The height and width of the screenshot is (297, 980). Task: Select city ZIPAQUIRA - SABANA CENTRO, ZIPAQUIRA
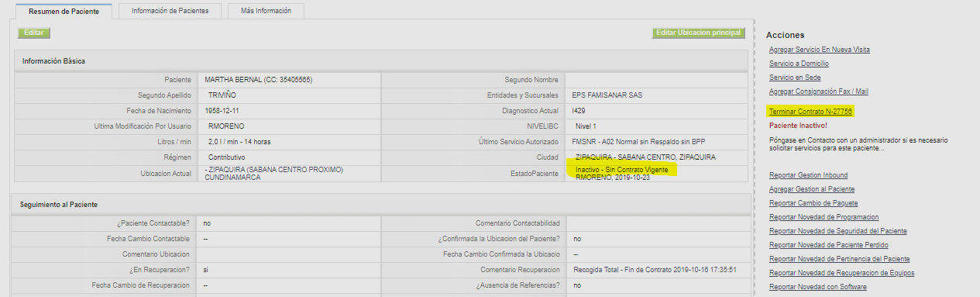646,157
